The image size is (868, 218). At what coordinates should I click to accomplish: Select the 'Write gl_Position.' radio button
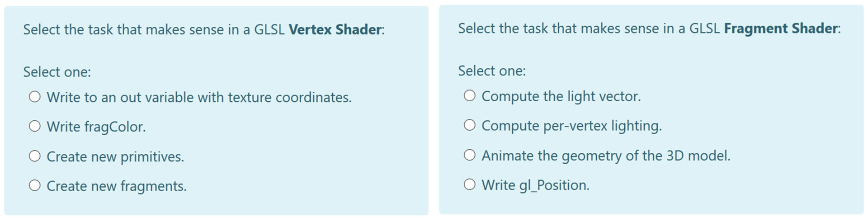470,185
